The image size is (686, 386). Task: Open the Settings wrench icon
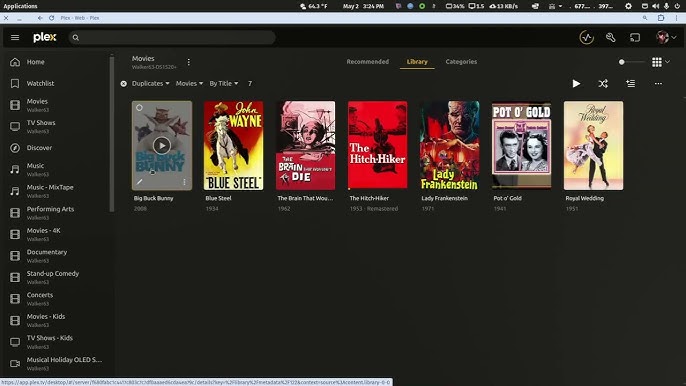click(x=611, y=38)
